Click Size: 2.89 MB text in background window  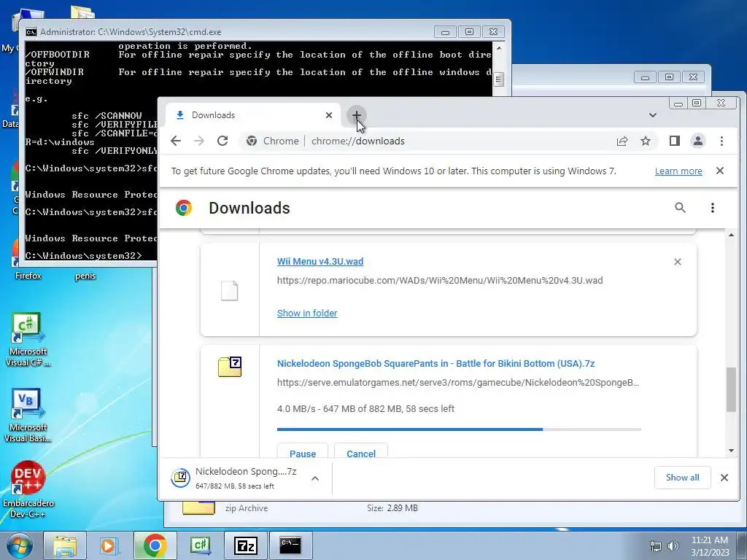pyautogui.click(x=392, y=508)
